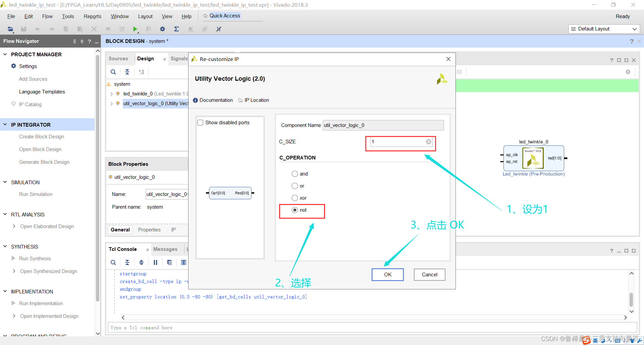The height and width of the screenshot is (345, 644).
Task: Click Cancel in Re-customize IP dialog
Action: point(429,275)
